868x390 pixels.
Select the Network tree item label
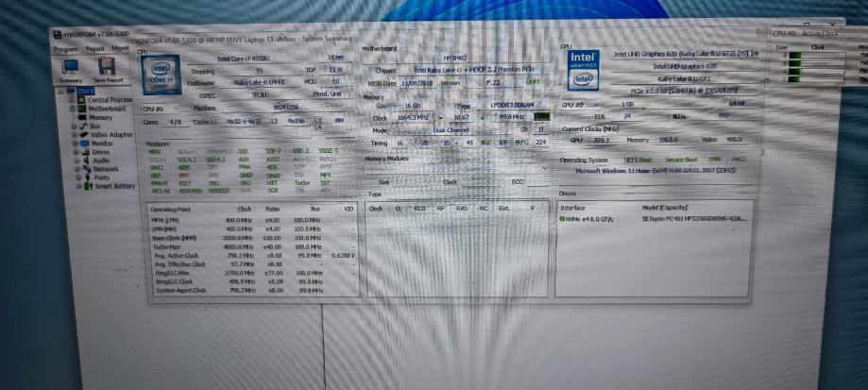[105, 169]
